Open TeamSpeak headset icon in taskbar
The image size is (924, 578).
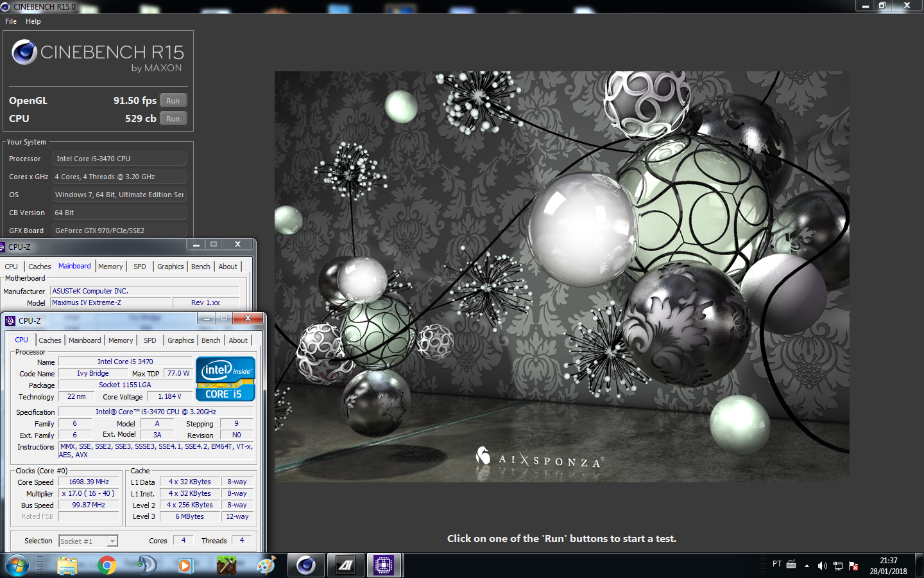(146, 566)
